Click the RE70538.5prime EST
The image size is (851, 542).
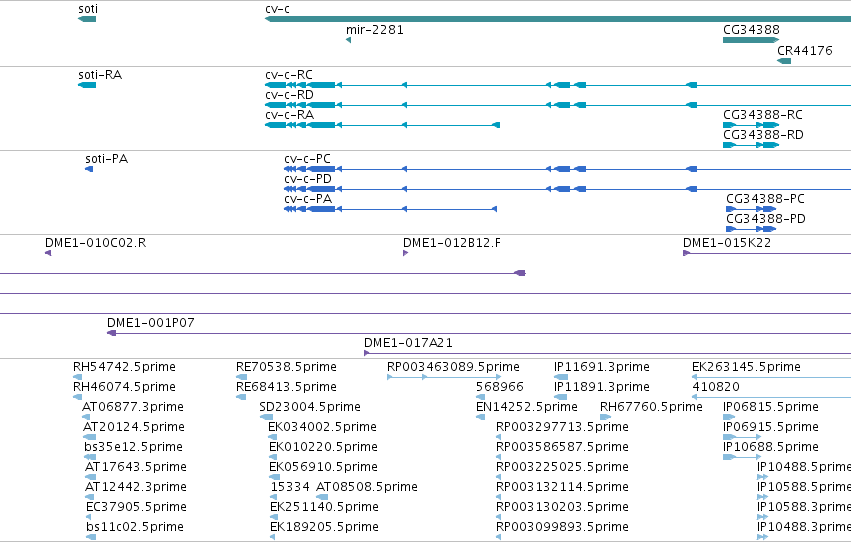[x=242, y=377]
